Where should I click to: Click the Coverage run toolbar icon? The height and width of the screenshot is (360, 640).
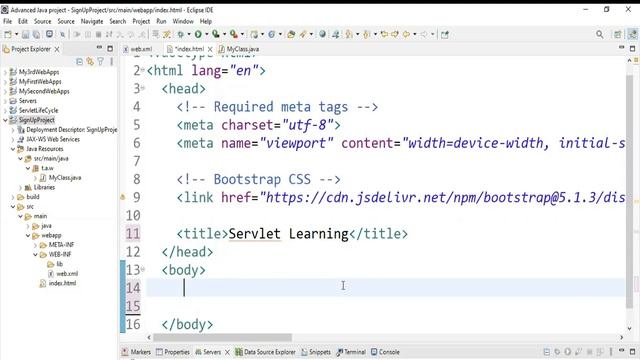click(x=216, y=35)
